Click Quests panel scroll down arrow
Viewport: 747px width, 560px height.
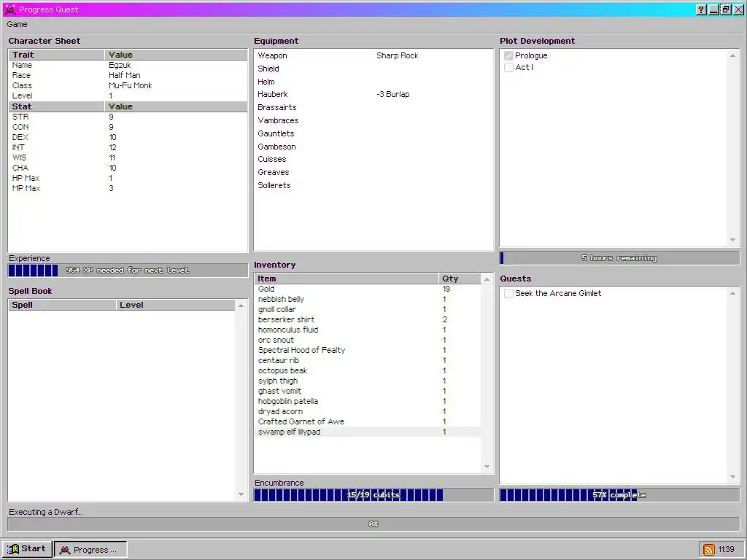point(732,477)
